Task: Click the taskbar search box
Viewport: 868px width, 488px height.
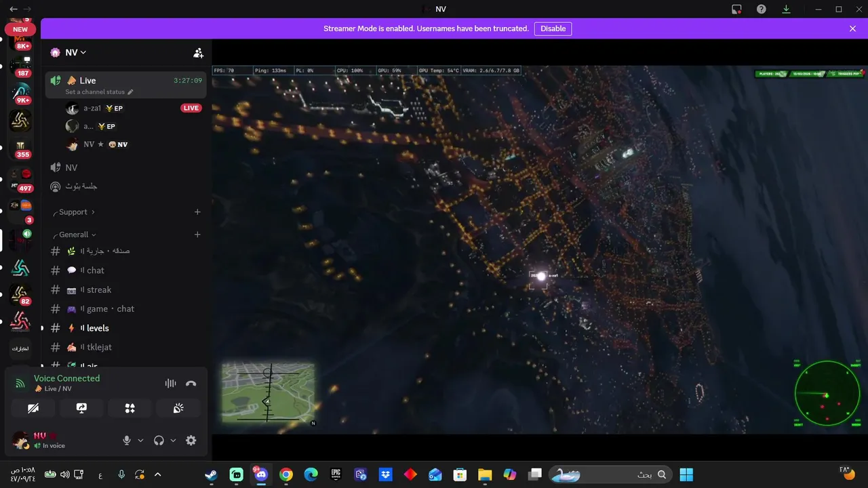Action: [x=610, y=474]
